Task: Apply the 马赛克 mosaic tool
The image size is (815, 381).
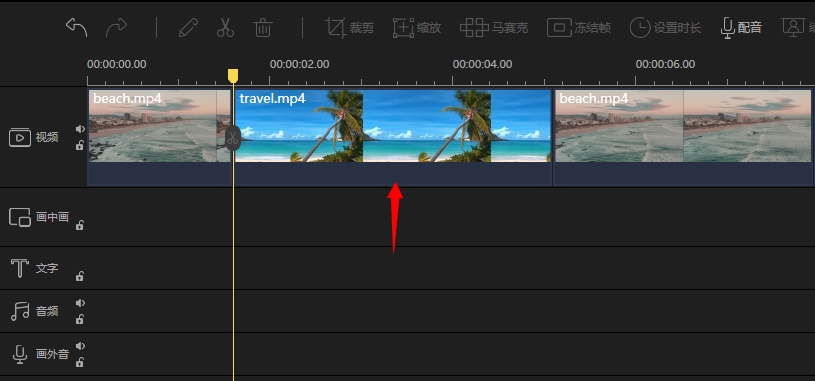Action: tap(494, 28)
